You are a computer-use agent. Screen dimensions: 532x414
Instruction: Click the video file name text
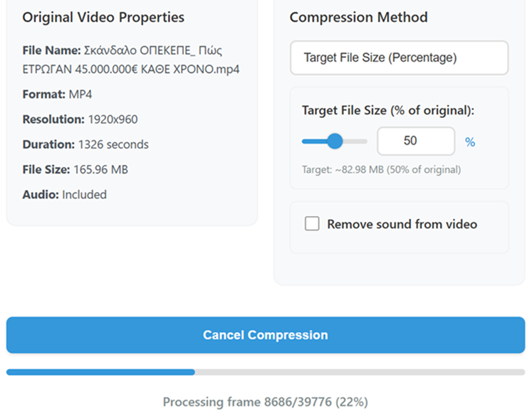tap(131, 60)
